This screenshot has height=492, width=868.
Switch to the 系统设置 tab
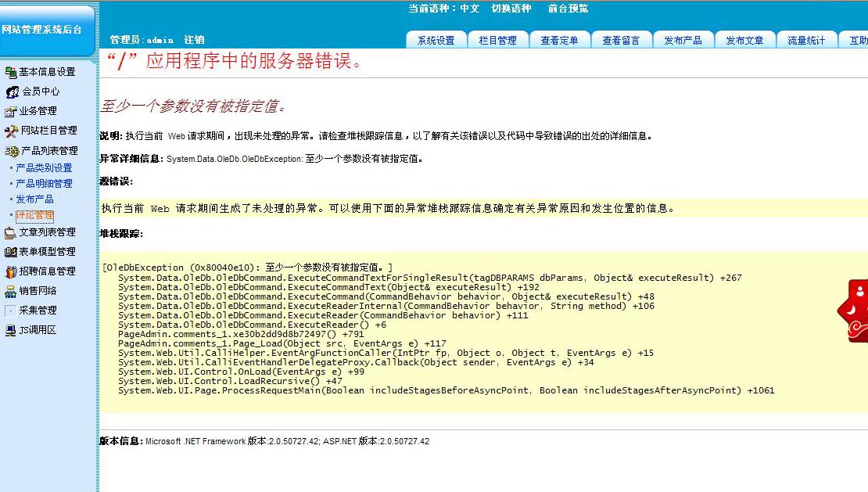tap(436, 41)
